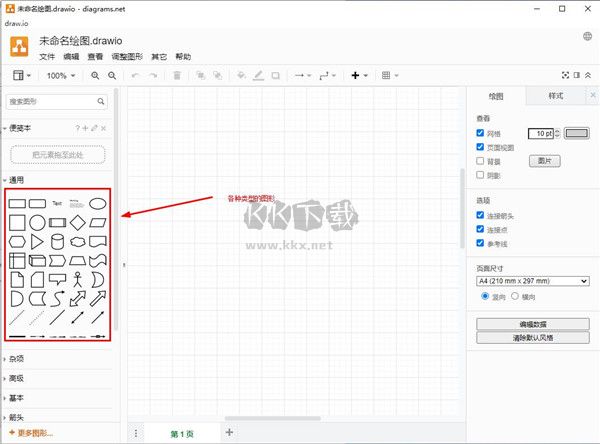Image resolution: width=600 pixels, height=444 pixels.
Task: Click the fullscreen icon in toolbar
Action: [565, 75]
